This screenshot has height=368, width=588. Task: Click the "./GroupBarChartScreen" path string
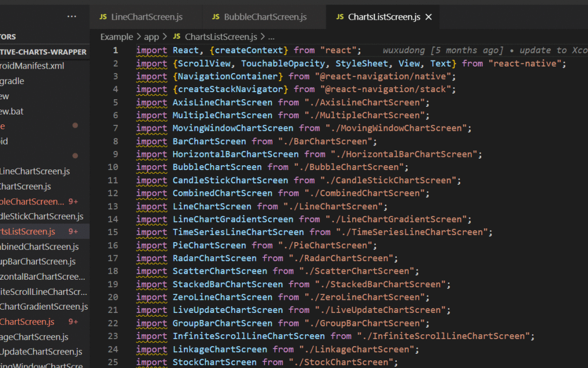[364, 323]
